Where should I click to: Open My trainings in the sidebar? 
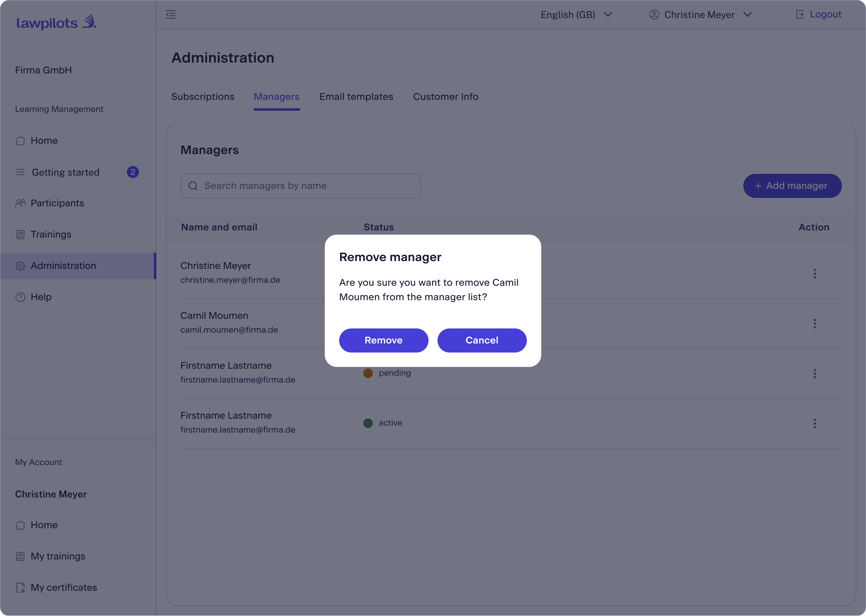[x=58, y=556]
